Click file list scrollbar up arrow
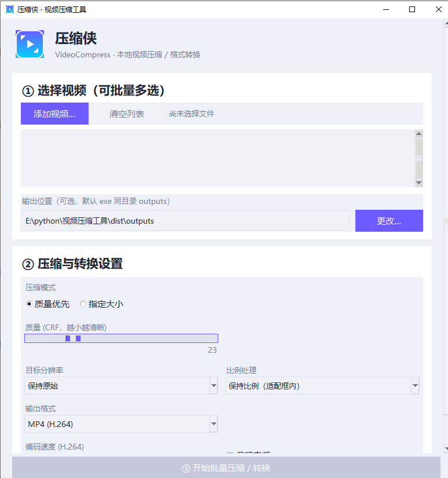Viewport: 448px width, 478px height. tap(418, 133)
